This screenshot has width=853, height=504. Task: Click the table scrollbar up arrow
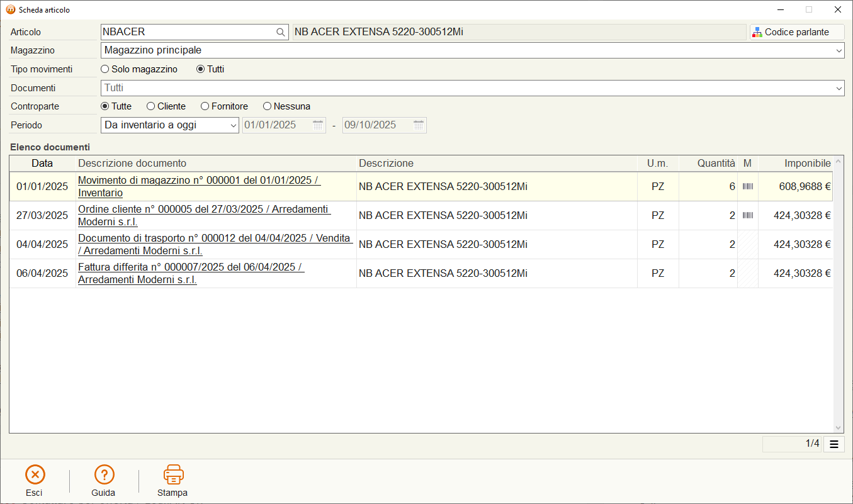838,161
